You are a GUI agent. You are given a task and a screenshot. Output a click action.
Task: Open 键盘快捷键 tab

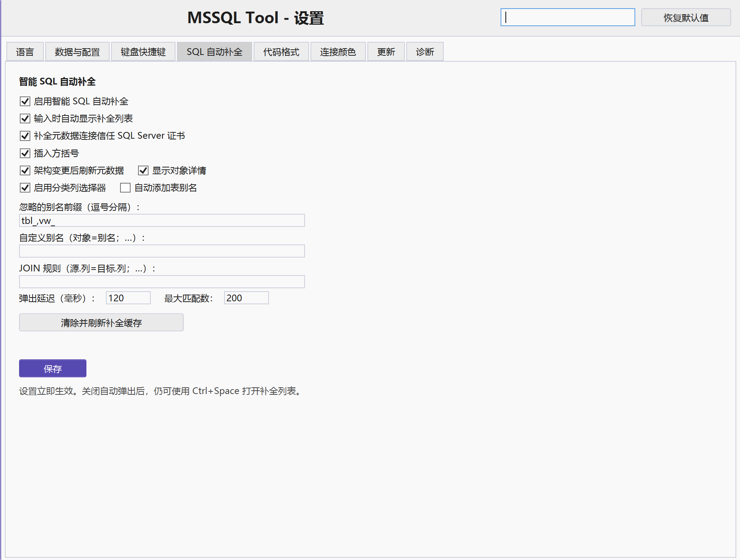click(143, 52)
